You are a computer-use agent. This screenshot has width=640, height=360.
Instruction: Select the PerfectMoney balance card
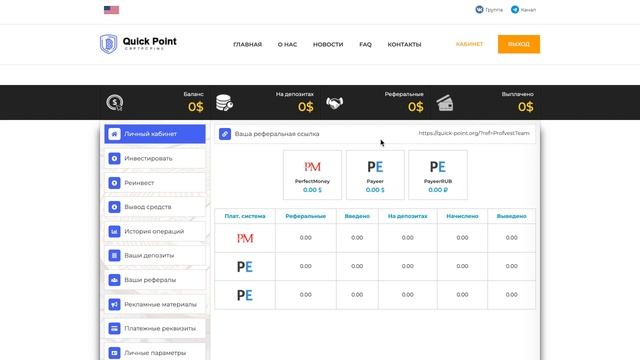point(312,175)
